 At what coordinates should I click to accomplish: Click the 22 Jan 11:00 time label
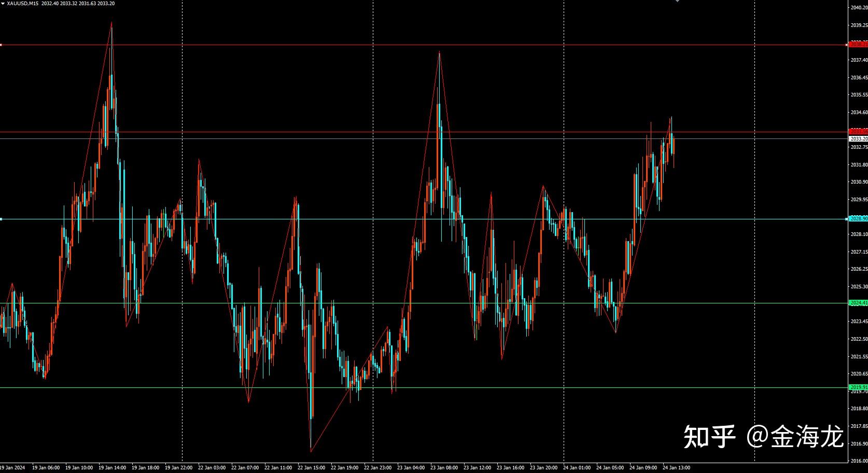tap(278, 468)
